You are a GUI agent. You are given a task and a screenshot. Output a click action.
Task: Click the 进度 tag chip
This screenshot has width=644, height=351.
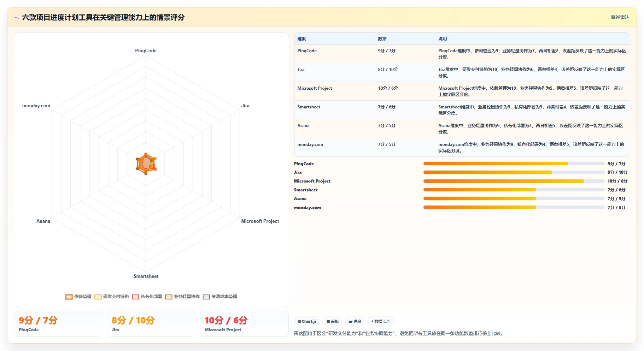click(355, 321)
